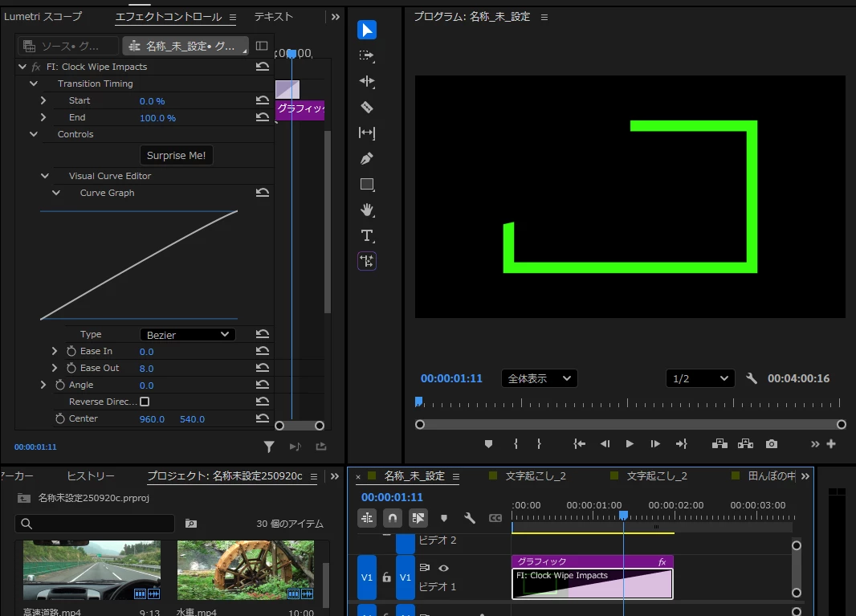
Task: Switch to ヒストリー tab
Action: [91, 476]
